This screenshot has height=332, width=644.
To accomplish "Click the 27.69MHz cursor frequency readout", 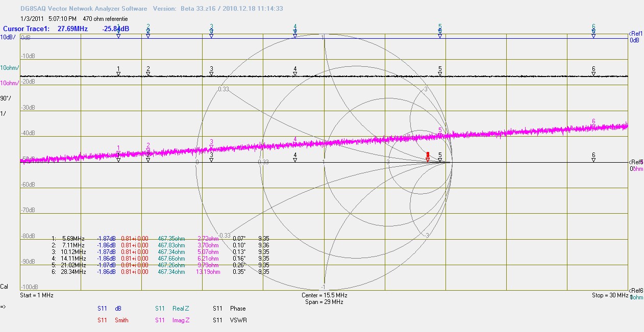I will pyautogui.click(x=72, y=29).
